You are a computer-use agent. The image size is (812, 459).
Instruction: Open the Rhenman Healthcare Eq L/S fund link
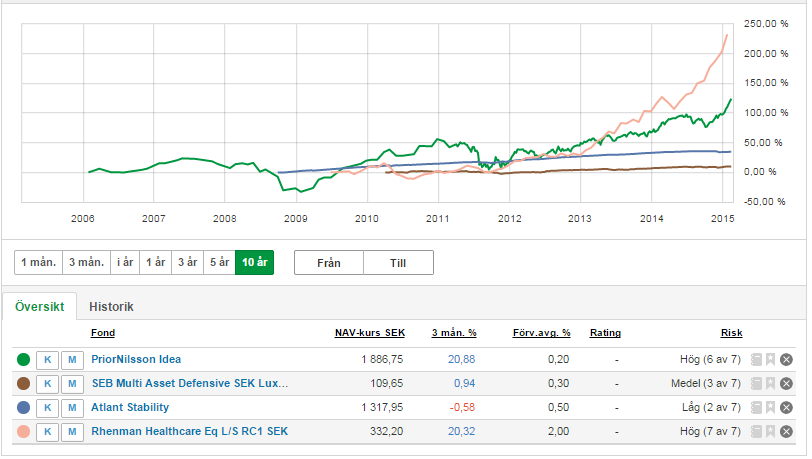click(189, 432)
